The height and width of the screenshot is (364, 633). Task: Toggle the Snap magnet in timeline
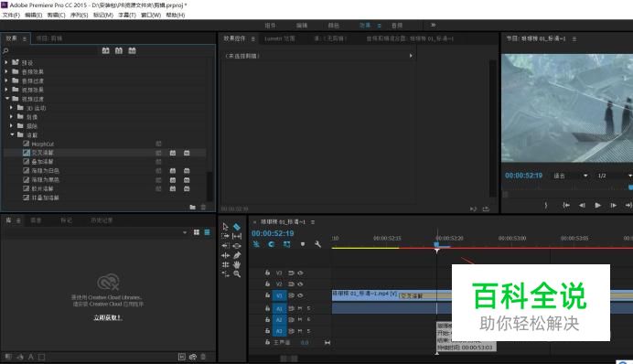(x=272, y=244)
